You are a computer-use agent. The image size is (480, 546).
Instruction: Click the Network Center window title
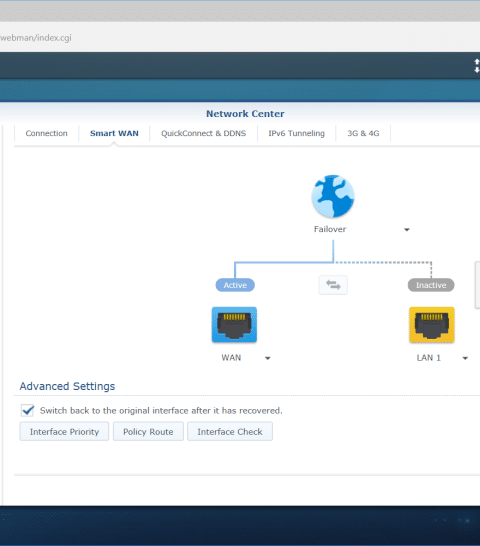[245, 114]
